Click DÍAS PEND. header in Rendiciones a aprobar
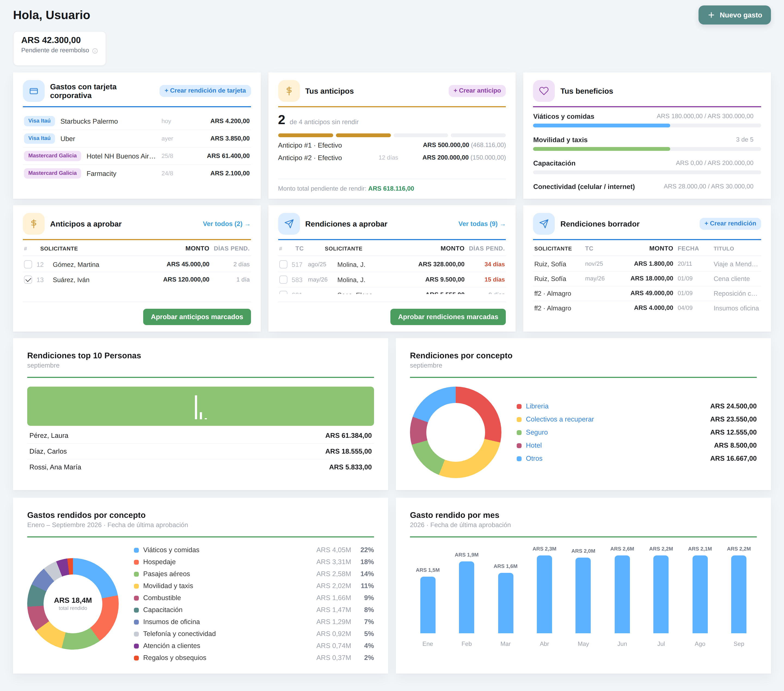 click(486, 249)
